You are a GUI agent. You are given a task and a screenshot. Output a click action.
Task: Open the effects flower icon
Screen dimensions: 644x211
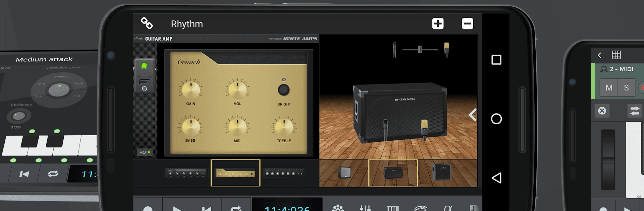click(338, 208)
